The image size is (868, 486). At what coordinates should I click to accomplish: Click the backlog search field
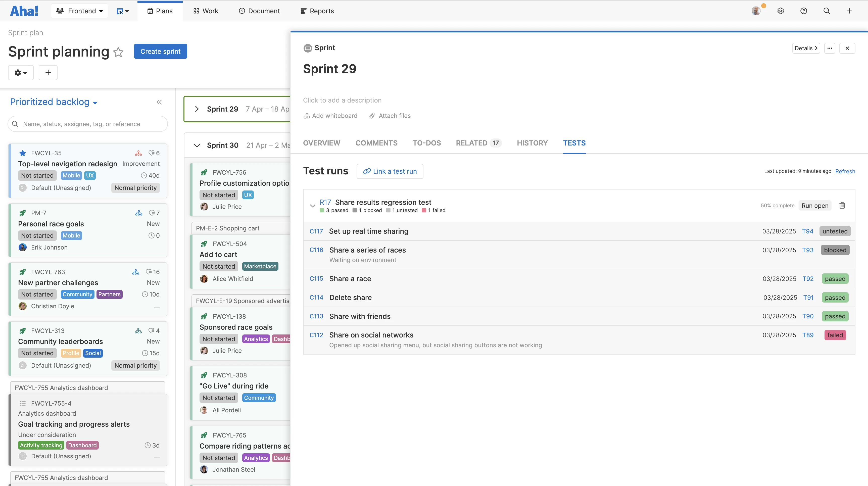88,124
